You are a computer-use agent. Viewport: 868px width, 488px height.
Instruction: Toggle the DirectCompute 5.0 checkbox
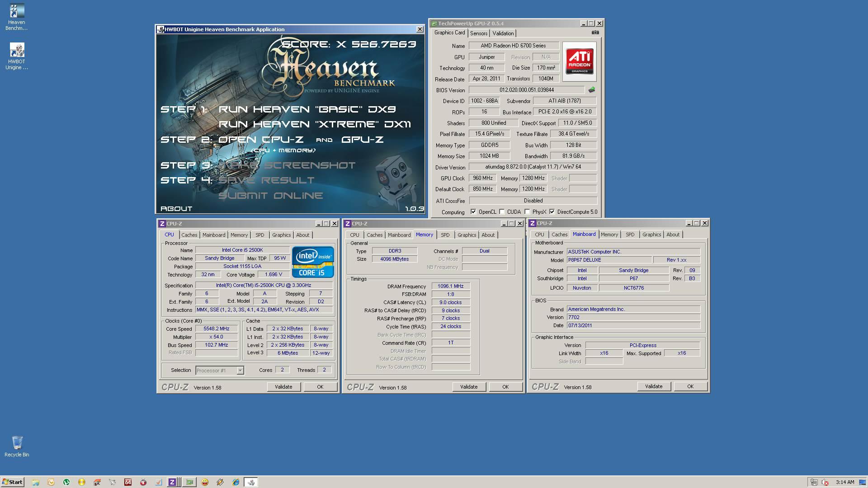pyautogui.click(x=552, y=212)
